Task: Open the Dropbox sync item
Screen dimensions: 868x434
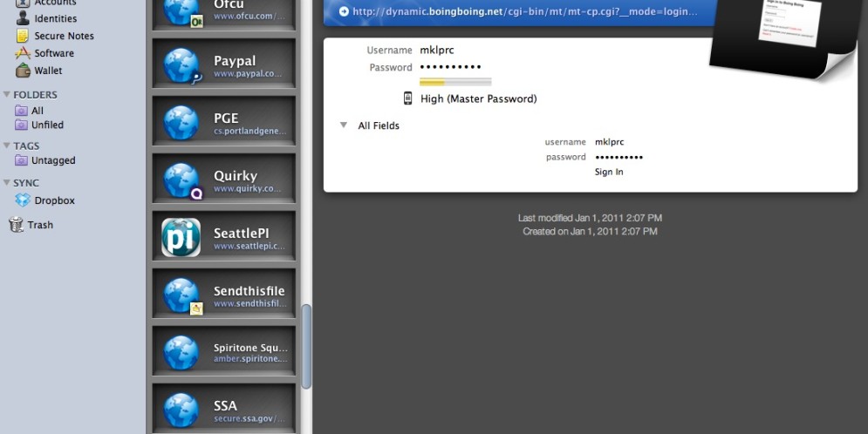Action: click(x=54, y=200)
